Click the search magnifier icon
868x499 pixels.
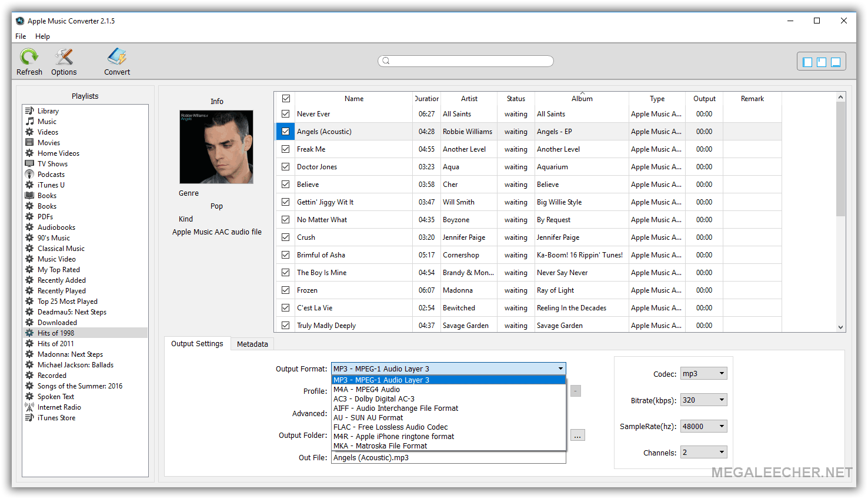click(386, 61)
